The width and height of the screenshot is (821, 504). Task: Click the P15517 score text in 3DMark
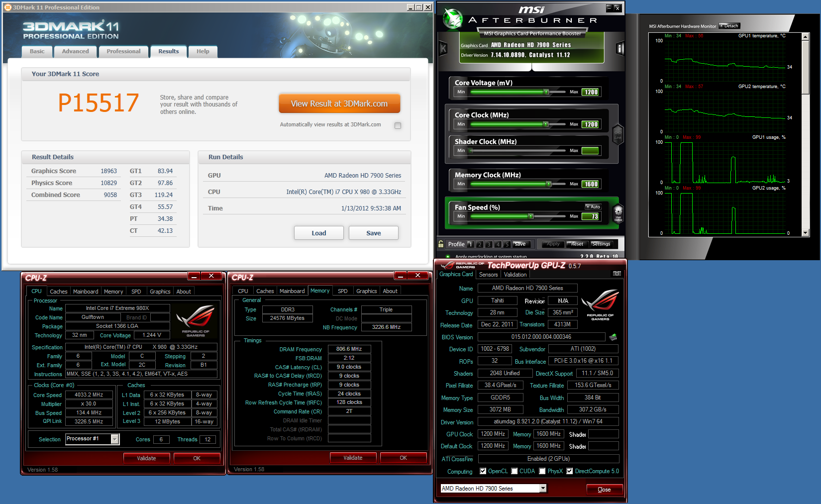[99, 103]
